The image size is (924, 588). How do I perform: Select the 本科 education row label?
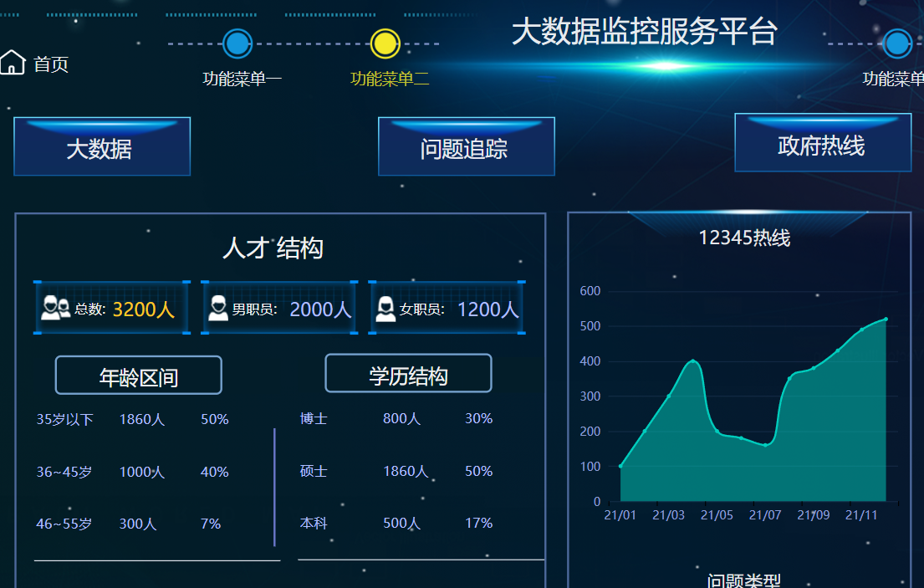tap(314, 524)
